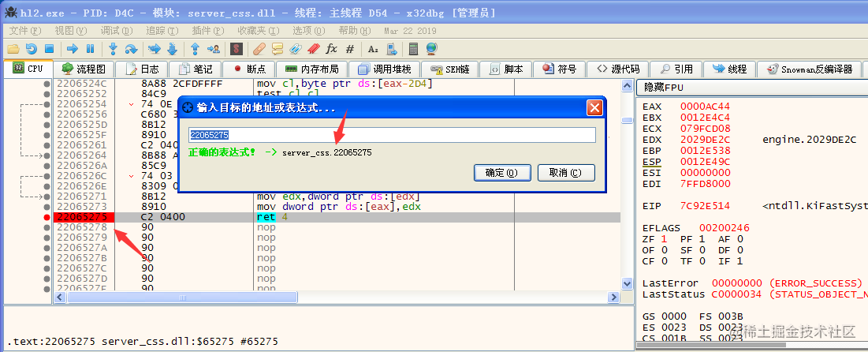Image resolution: width=868 pixels, height=352 pixels.
Task: Select the 'ret 4' instruction row
Action: tap(337, 217)
